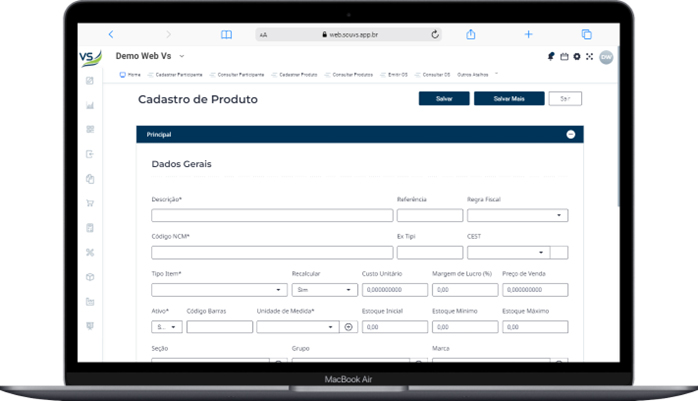This screenshot has height=401, width=698.
Task: Open the Tipo Item dropdown
Action: coord(219,290)
